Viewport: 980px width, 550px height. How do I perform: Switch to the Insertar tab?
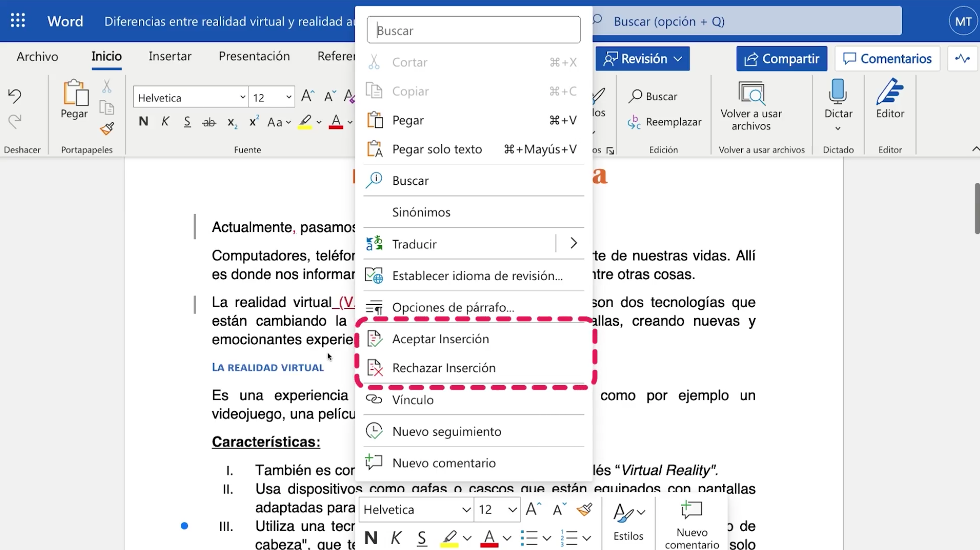click(x=170, y=56)
